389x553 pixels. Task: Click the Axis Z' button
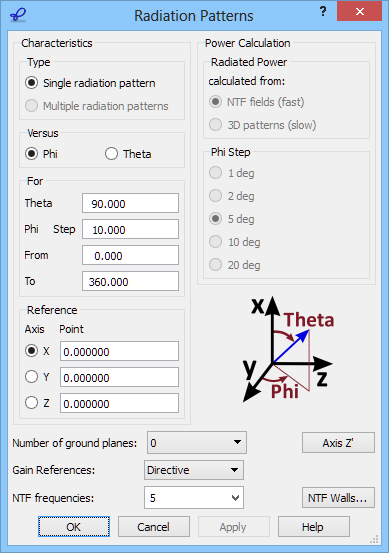338,443
